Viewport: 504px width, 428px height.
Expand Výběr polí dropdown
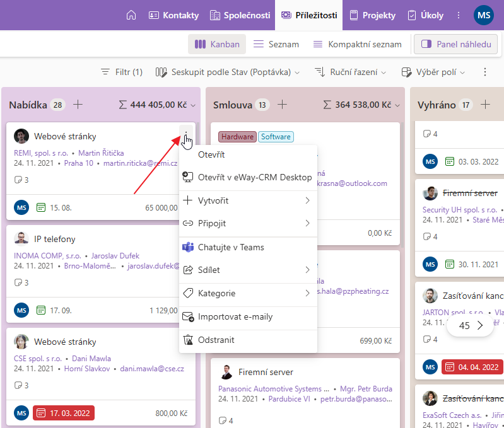tap(433, 72)
